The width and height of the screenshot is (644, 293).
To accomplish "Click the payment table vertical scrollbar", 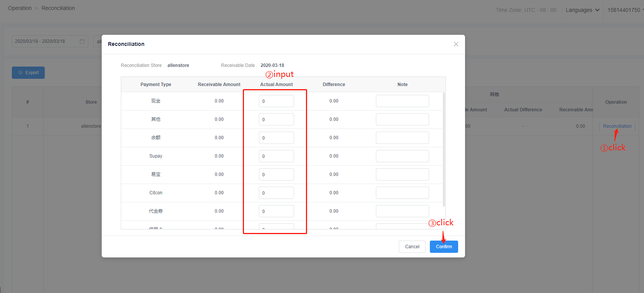I will tap(444, 149).
